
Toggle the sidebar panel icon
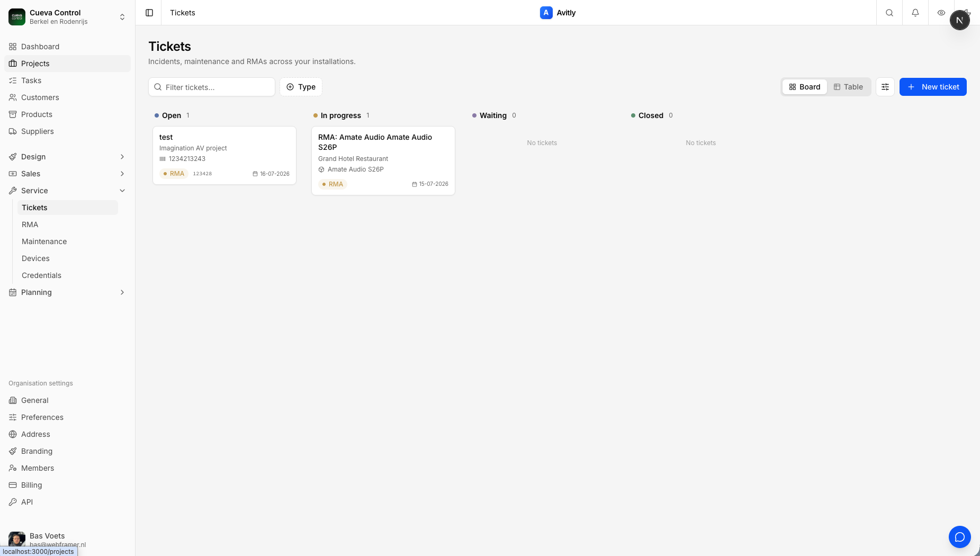click(149, 13)
